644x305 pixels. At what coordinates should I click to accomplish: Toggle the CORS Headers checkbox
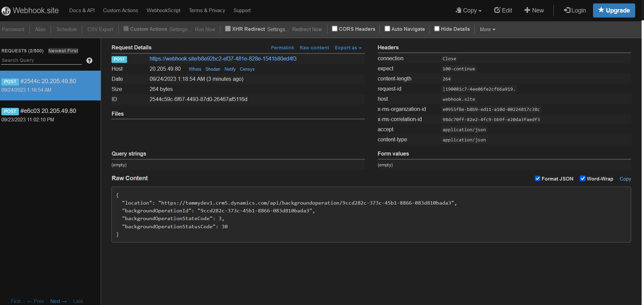(335, 29)
